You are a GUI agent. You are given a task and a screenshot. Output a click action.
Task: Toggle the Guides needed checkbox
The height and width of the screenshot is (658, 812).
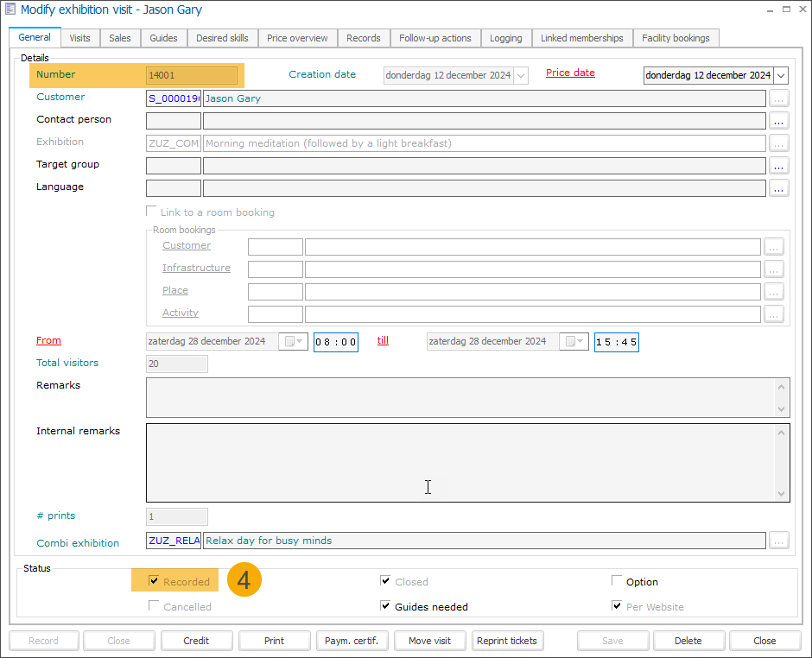click(385, 606)
